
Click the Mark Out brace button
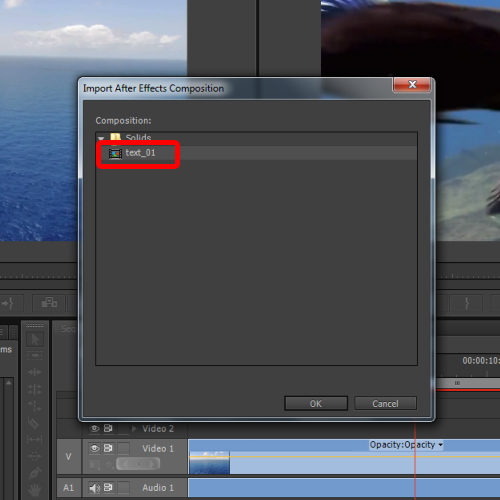[x=467, y=303]
